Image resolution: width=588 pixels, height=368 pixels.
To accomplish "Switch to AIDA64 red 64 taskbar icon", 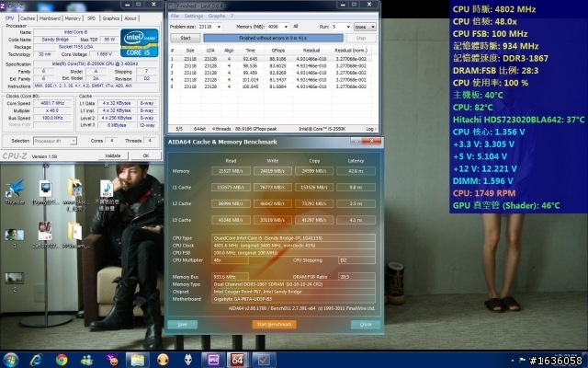I will tap(237, 360).
